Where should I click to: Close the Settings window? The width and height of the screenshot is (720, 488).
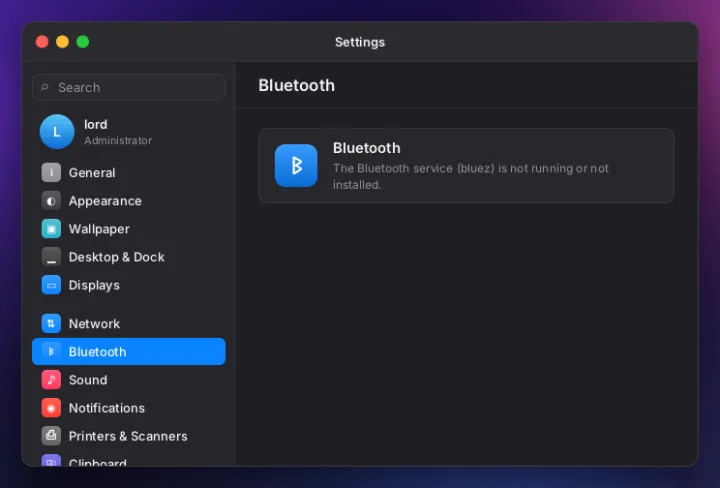tap(42, 42)
